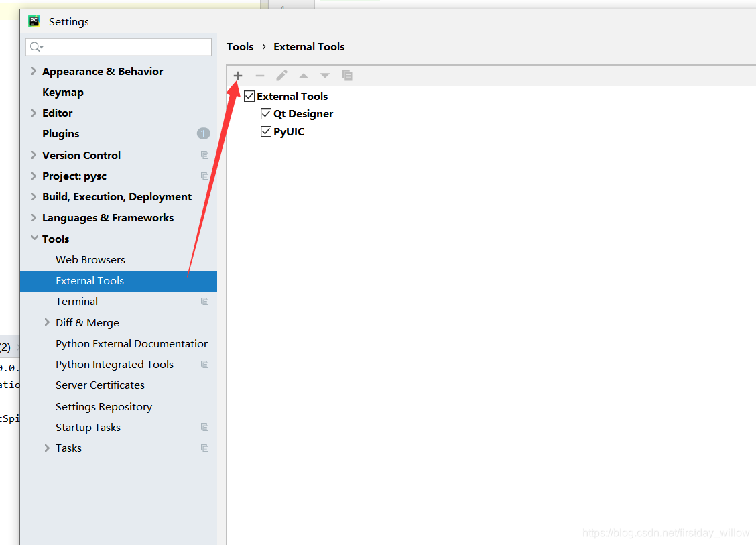
Task: Expand the Tasks subsection arrow
Action: pos(47,448)
